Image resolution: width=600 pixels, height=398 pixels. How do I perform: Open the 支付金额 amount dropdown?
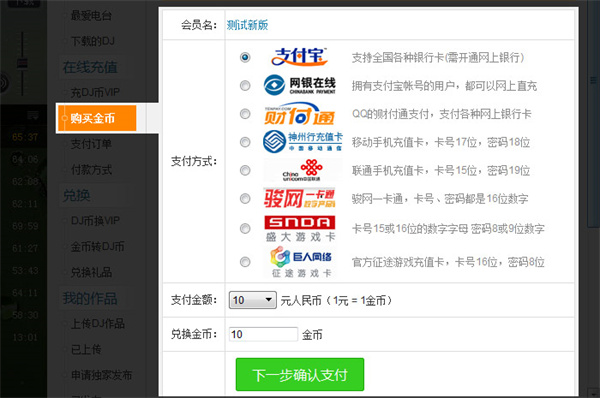tap(253, 300)
